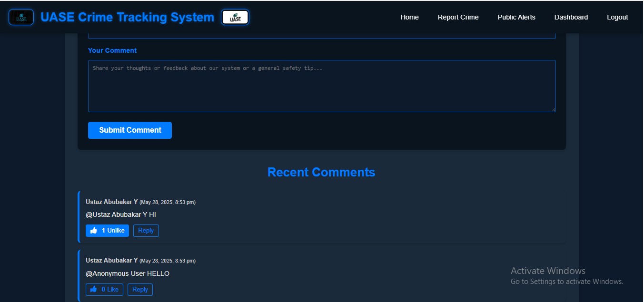This screenshot has width=644, height=302.
Task: Submit your comment
Action: point(129,130)
